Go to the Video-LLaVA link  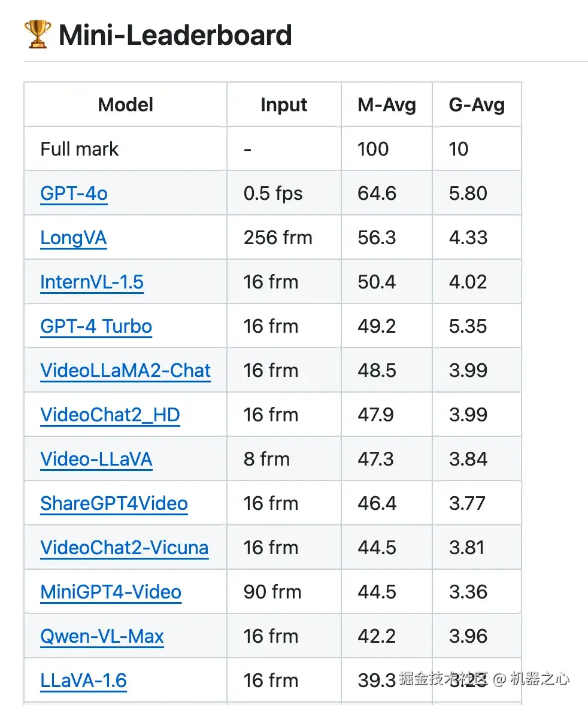[96, 460]
